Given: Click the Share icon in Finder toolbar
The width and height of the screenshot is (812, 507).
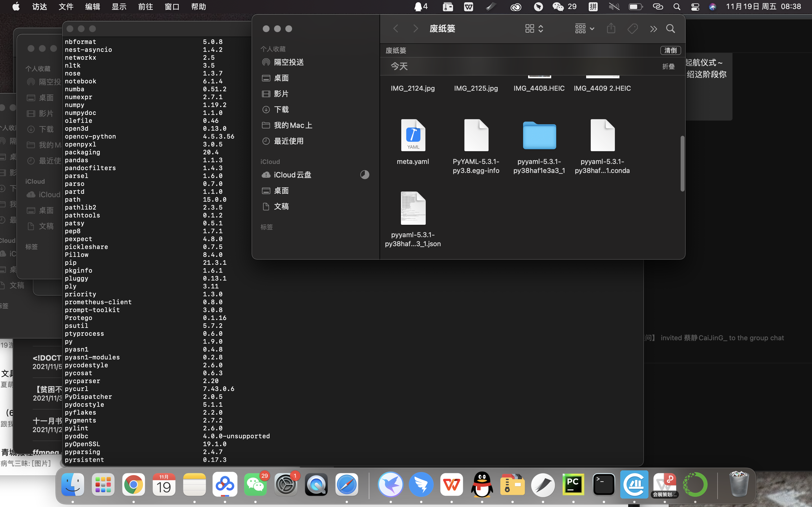Looking at the screenshot, I should coord(611,29).
